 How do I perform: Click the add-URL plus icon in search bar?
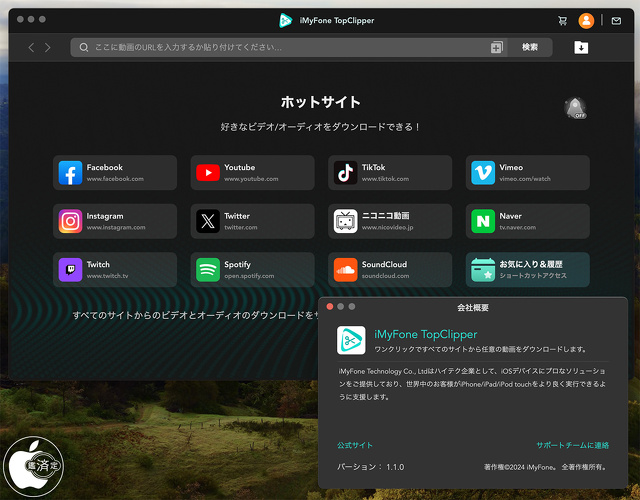click(x=497, y=47)
